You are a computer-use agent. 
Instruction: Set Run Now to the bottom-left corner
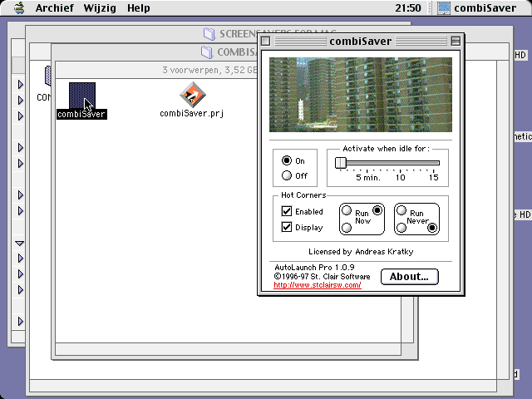tap(346, 227)
